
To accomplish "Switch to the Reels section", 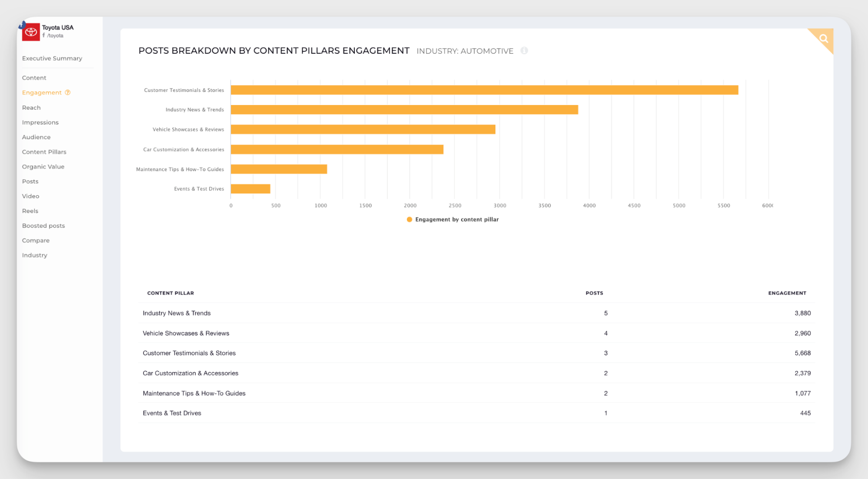I will tap(30, 210).
